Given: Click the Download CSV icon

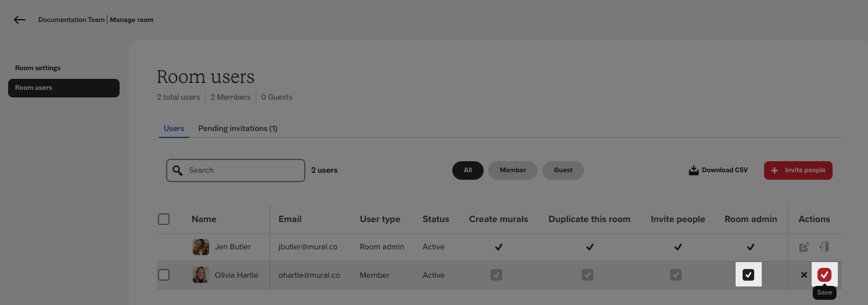Looking at the screenshot, I should click(x=693, y=170).
